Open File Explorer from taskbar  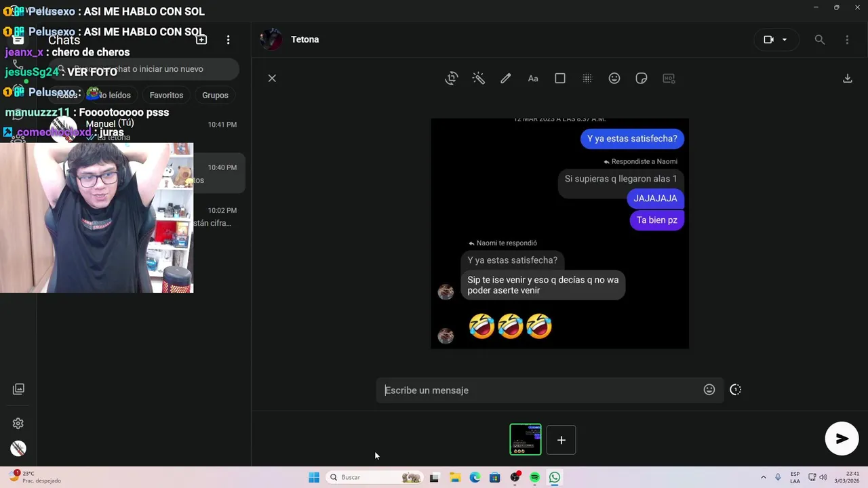[455, 477]
